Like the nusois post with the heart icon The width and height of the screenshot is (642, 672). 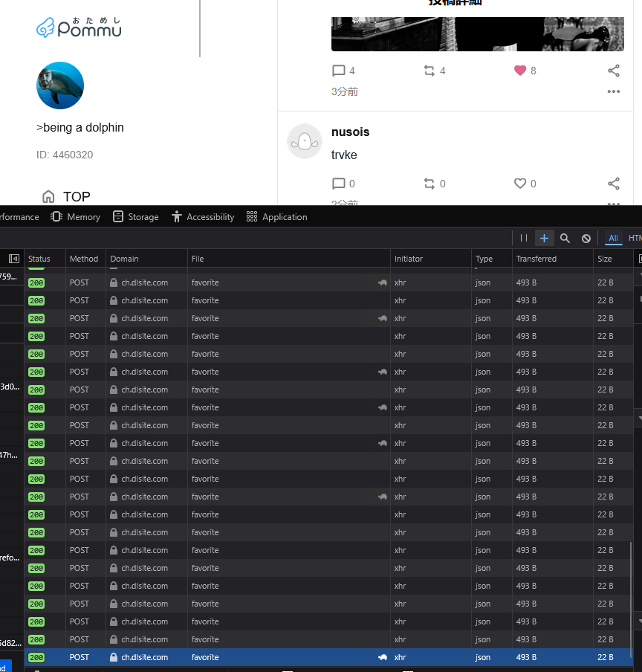pyautogui.click(x=520, y=184)
